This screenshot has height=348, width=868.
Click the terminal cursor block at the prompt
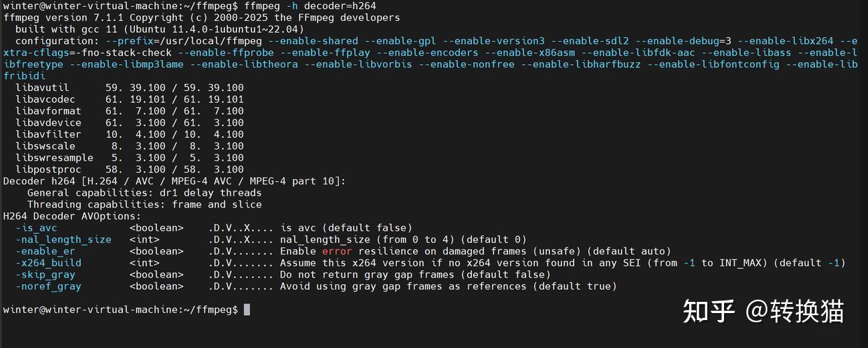[x=247, y=310]
